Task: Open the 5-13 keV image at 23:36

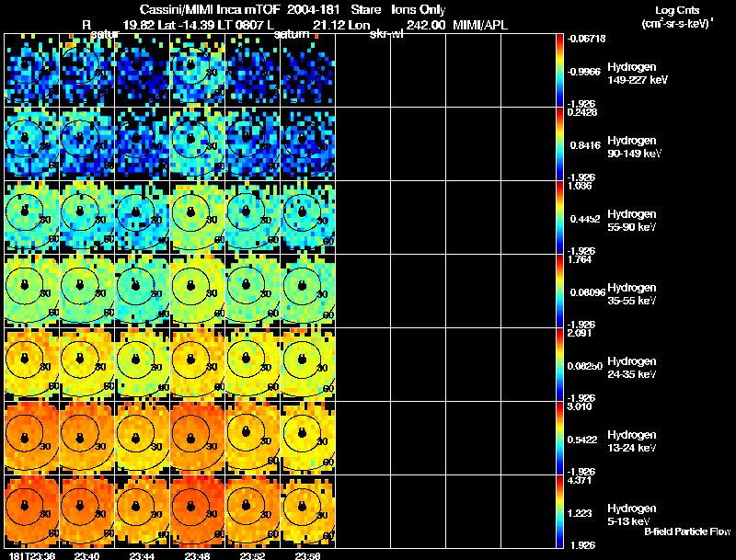Action: click(32, 511)
